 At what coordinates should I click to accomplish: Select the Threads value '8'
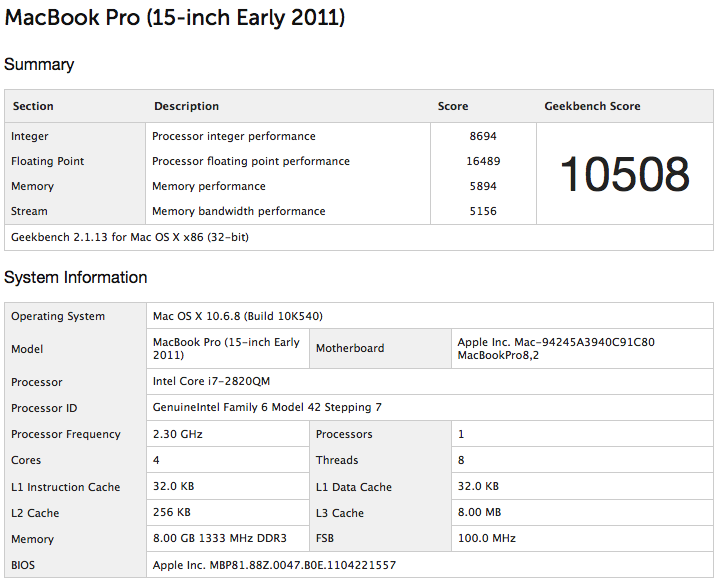point(461,460)
